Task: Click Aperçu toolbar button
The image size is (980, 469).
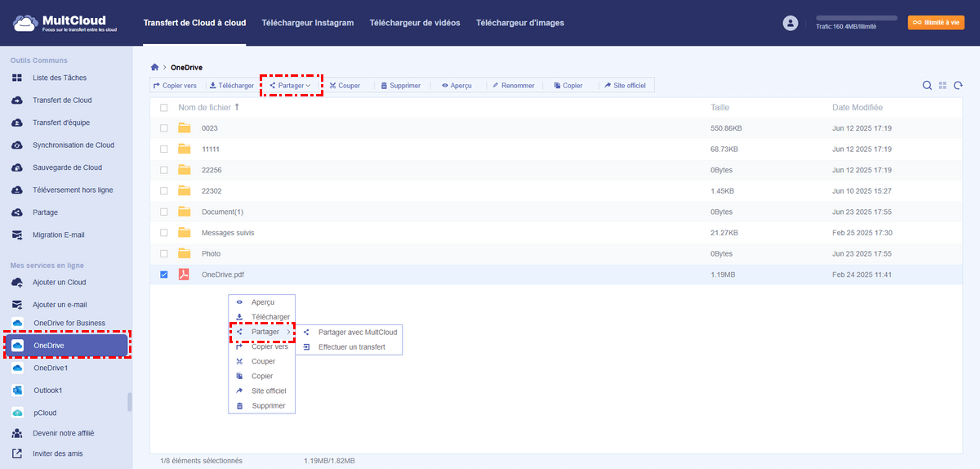Action: tap(457, 85)
